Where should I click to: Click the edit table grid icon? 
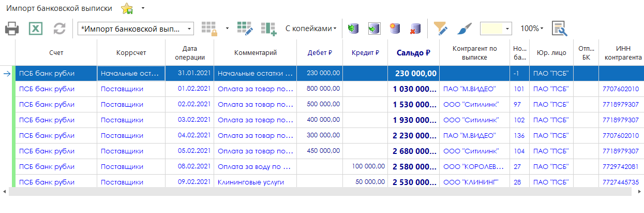click(x=244, y=29)
